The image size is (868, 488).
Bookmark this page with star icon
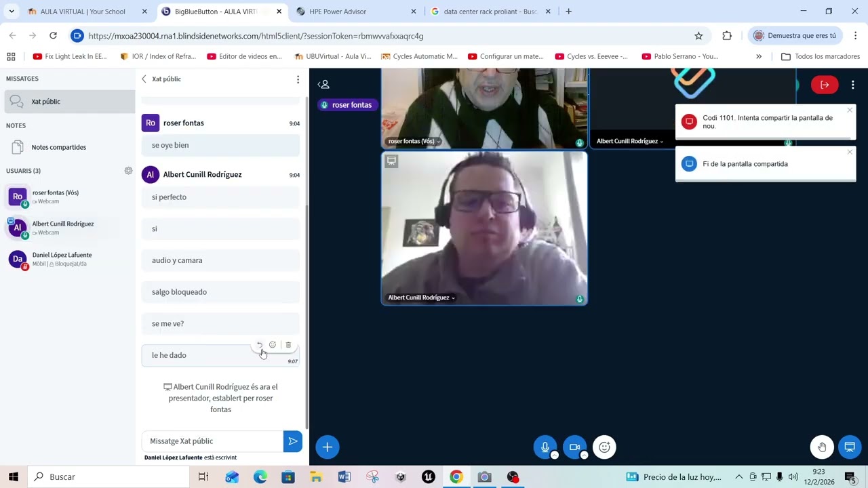(698, 36)
